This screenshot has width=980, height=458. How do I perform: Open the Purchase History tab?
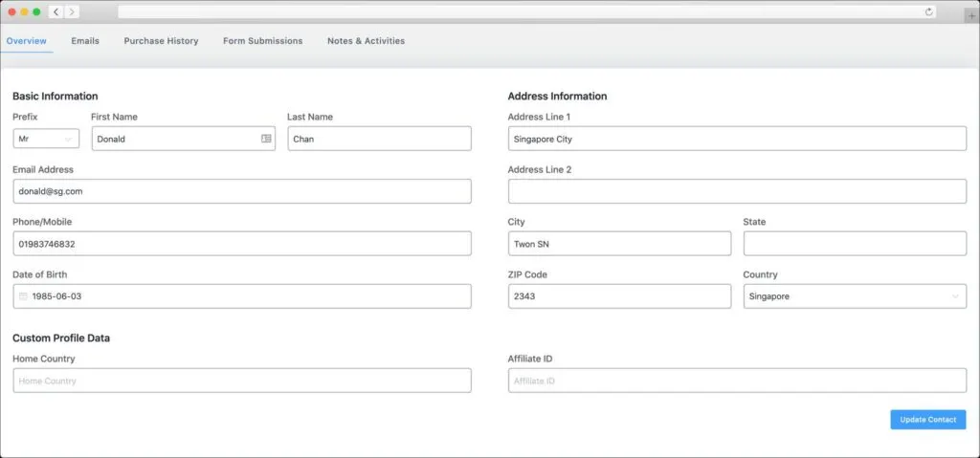click(x=161, y=40)
